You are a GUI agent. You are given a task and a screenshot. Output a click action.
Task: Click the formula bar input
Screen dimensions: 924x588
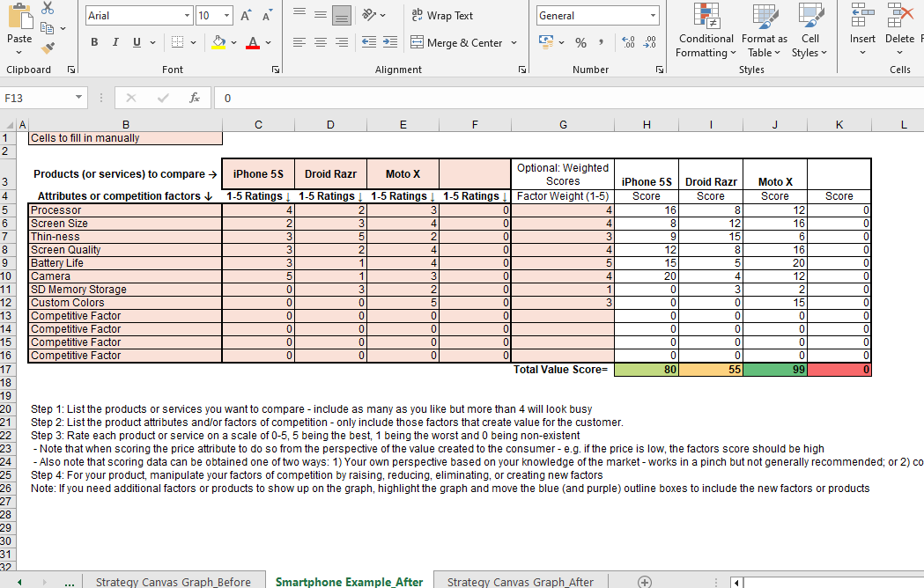tap(569, 98)
